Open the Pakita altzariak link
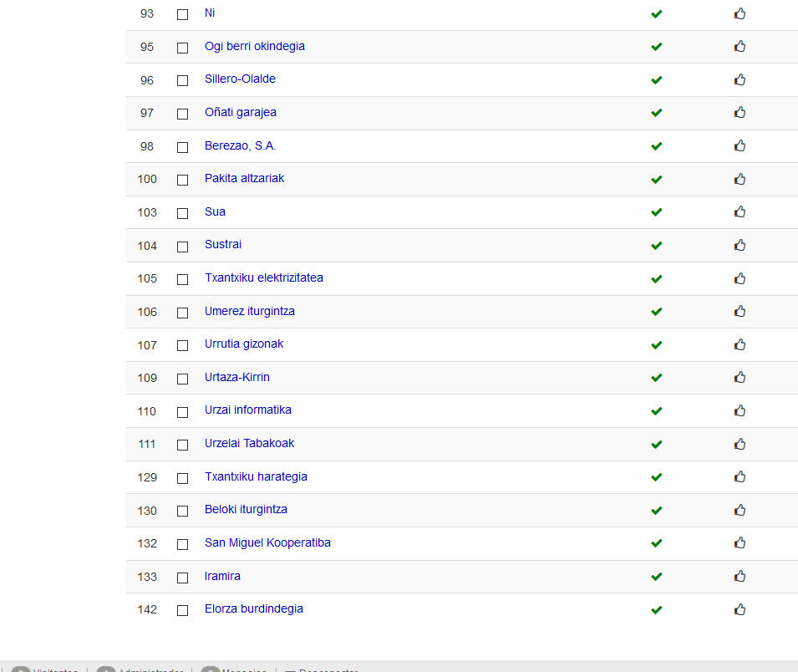 (x=244, y=178)
